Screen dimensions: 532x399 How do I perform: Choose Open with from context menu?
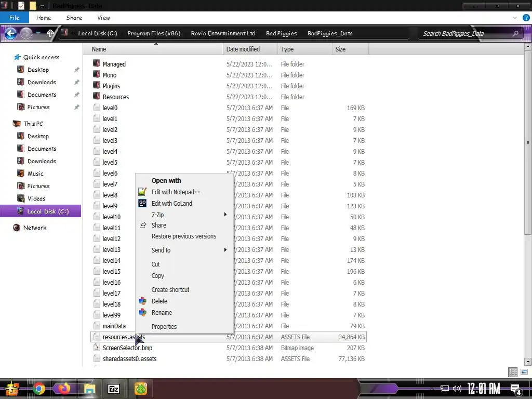point(166,180)
